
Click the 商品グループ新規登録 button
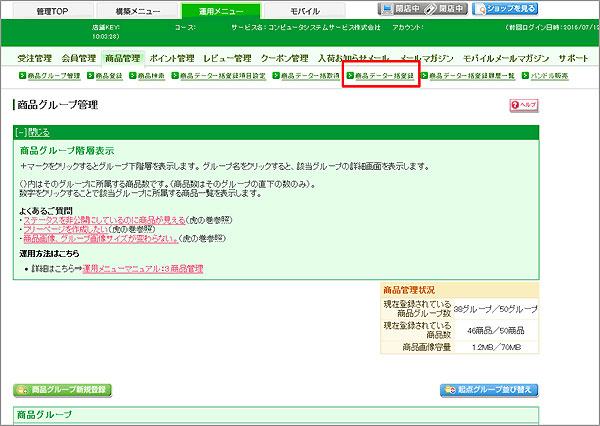point(62,390)
